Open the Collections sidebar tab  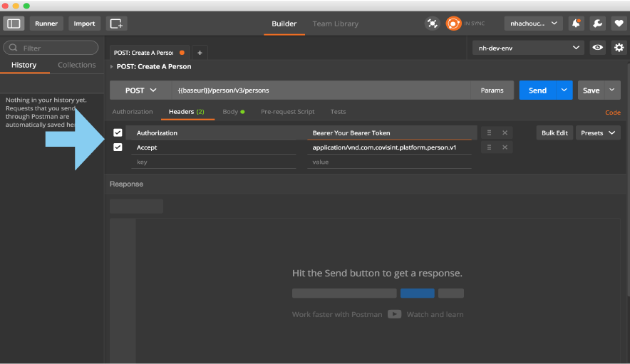pyautogui.click(x=76, y=65)
